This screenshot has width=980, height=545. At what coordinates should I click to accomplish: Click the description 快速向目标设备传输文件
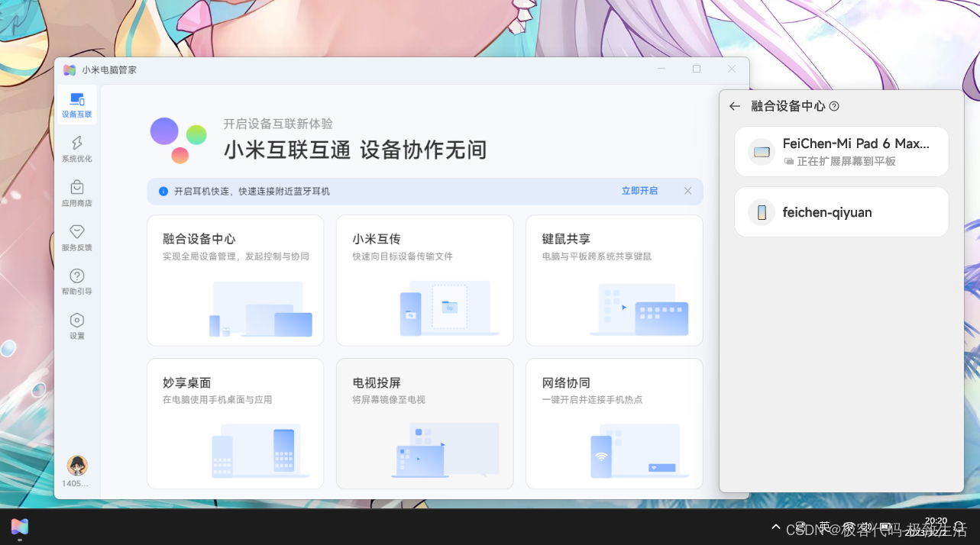(403, 256)
